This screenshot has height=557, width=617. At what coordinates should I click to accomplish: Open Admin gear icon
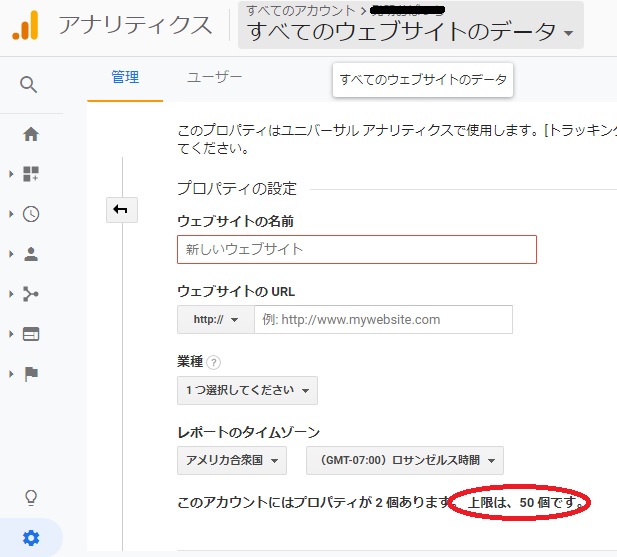click(x=31, y=538)
